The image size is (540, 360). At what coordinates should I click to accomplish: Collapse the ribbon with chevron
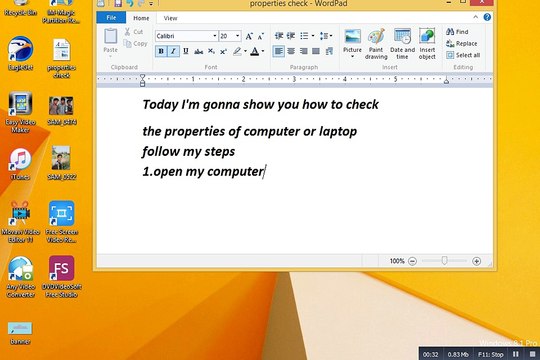(x=476, y=17)
